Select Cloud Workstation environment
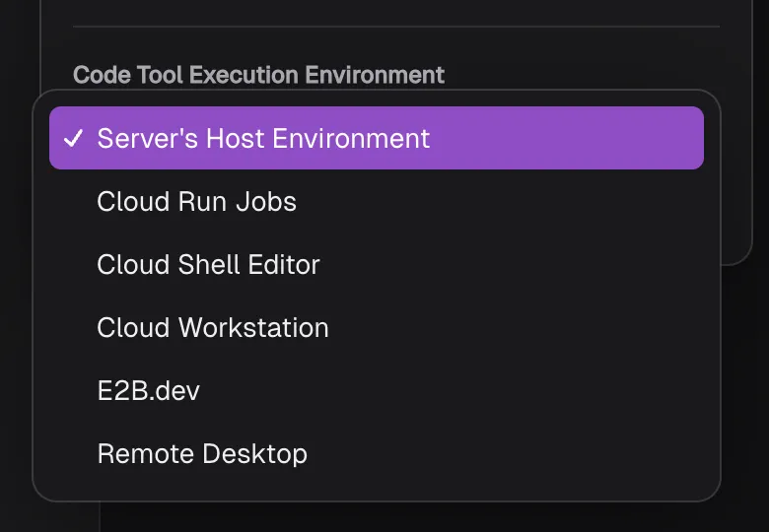This screenshot has height=532, width=769. [377, 327]
